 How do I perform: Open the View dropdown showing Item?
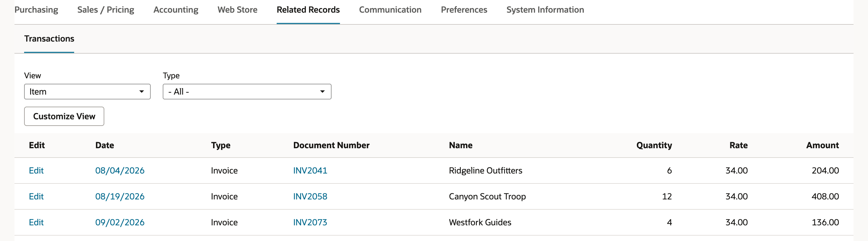[87, 92]
